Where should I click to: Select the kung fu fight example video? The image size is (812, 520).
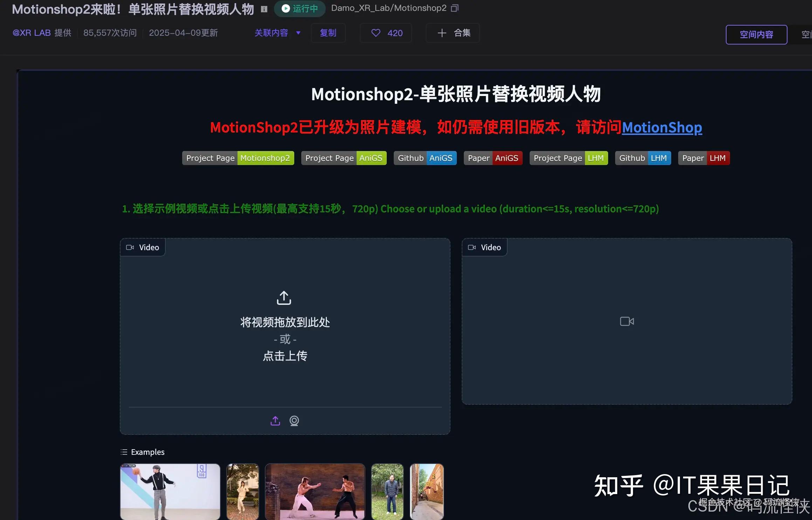point(315,491)
